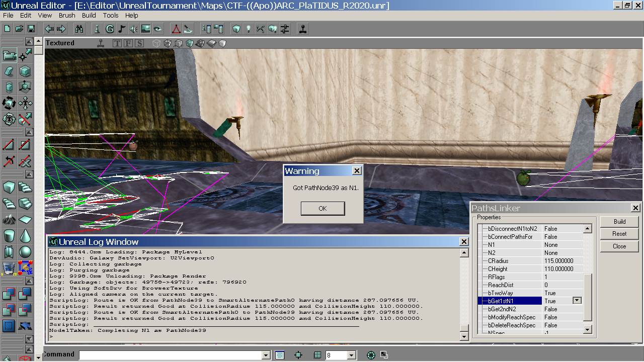Viewport: 644px width, 362px height.
Task: Open the Tools menu
Action: [111, 16]
